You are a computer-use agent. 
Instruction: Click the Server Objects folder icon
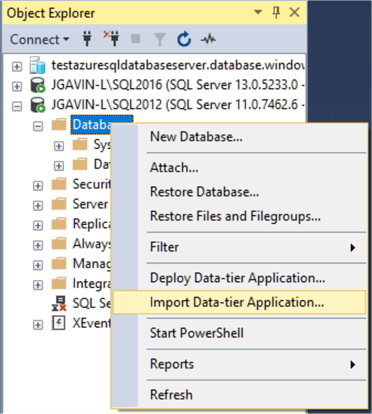pos(59,204)
